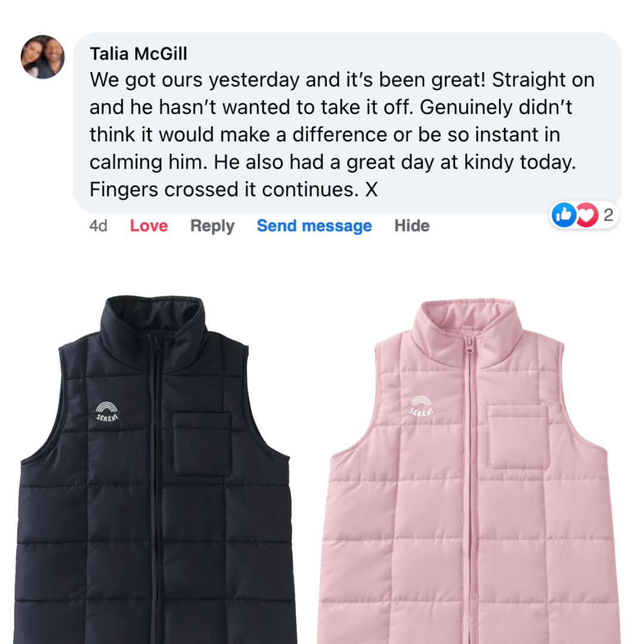Click Reply under Talia's comment
This screenshot has height=644, width=644.
[212, 226]
